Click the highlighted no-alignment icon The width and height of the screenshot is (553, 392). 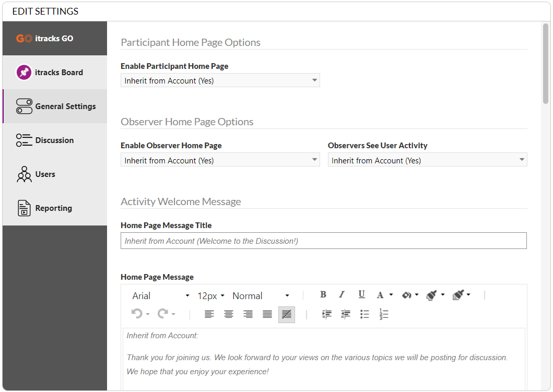(x=287, y=314)
